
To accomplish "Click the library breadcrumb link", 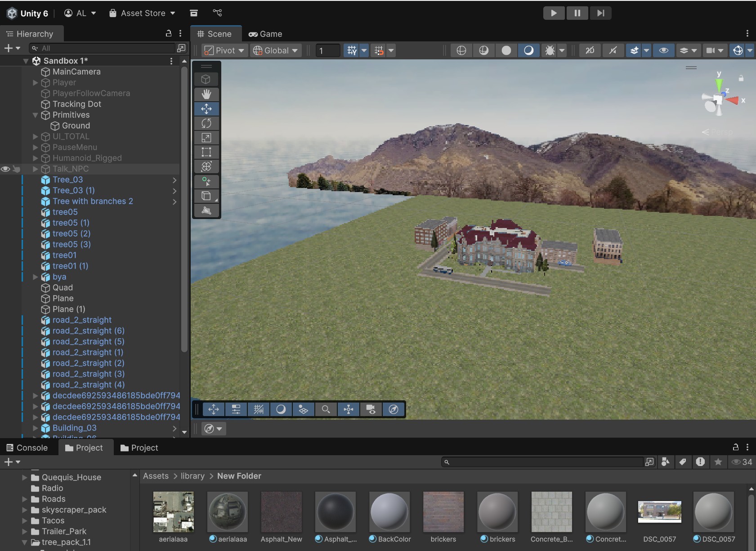I will 192,476.
